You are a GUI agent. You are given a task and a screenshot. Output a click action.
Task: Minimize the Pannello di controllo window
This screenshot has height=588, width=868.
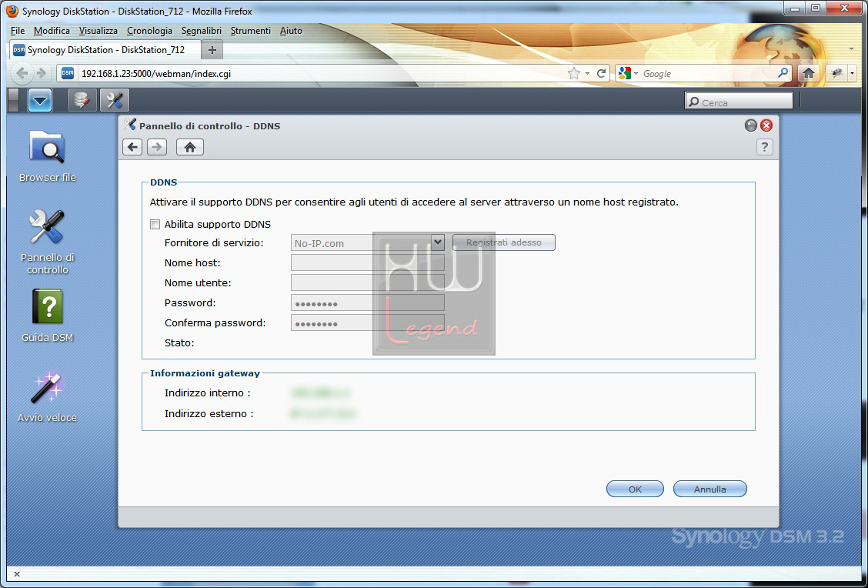(750, 125)
